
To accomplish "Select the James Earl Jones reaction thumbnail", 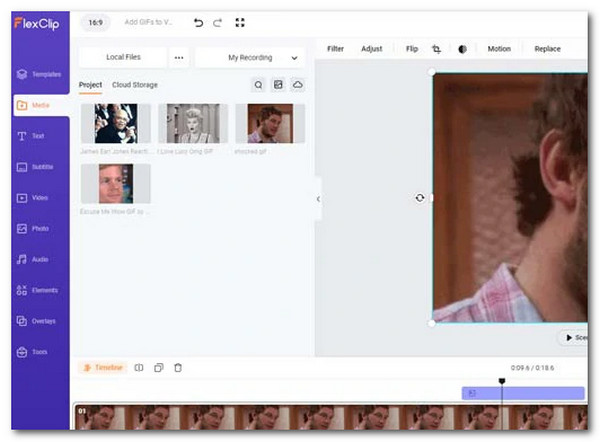I will point(116,123).
